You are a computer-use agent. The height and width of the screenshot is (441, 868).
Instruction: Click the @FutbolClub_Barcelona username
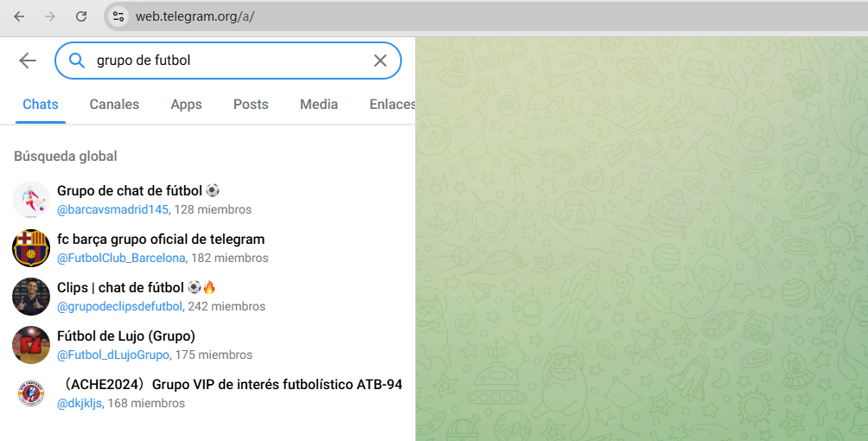point(121,258)
